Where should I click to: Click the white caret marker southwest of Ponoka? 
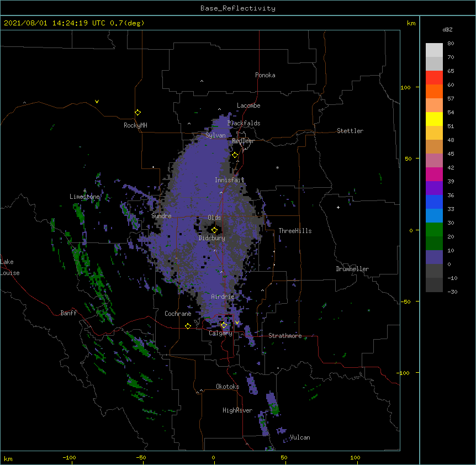(x=202, y=81)
